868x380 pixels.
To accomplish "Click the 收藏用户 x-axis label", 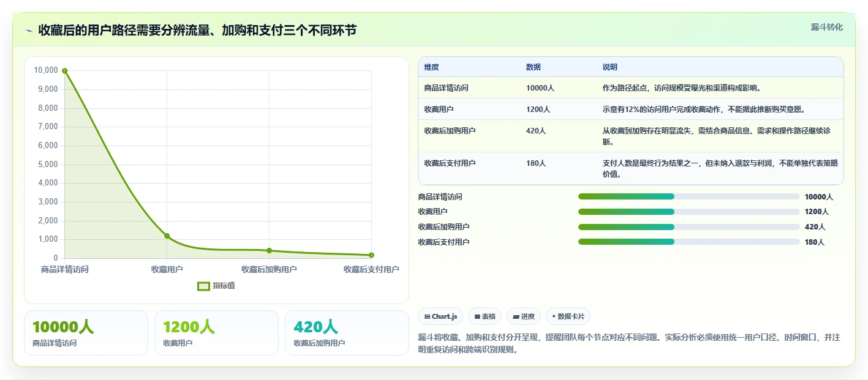I will coord(167,269).
